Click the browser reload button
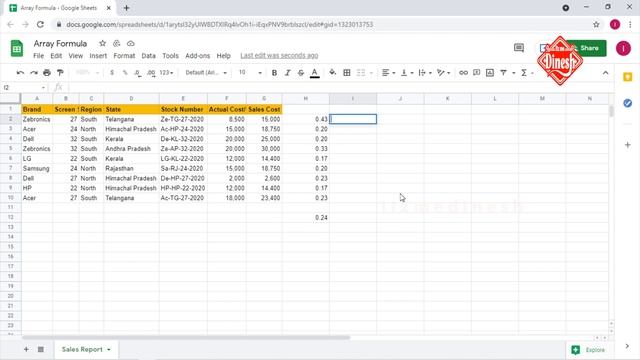640x360 pixels. [40, 24]
